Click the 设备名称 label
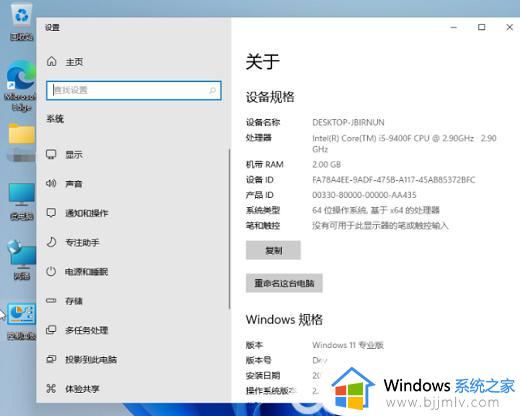 coord(263,122)
